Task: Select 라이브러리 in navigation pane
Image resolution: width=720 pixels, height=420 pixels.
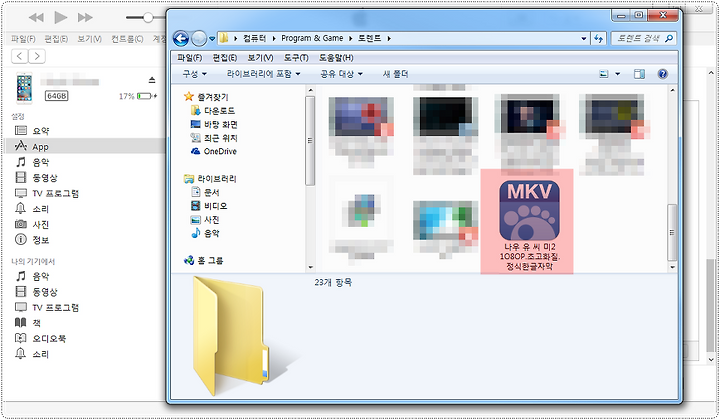Action: click(x=210, y=179)
